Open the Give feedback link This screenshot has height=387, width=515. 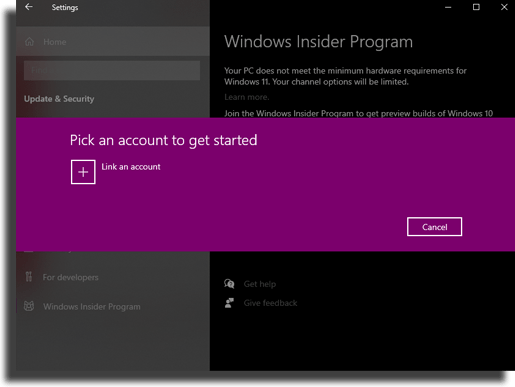(270, 303)
